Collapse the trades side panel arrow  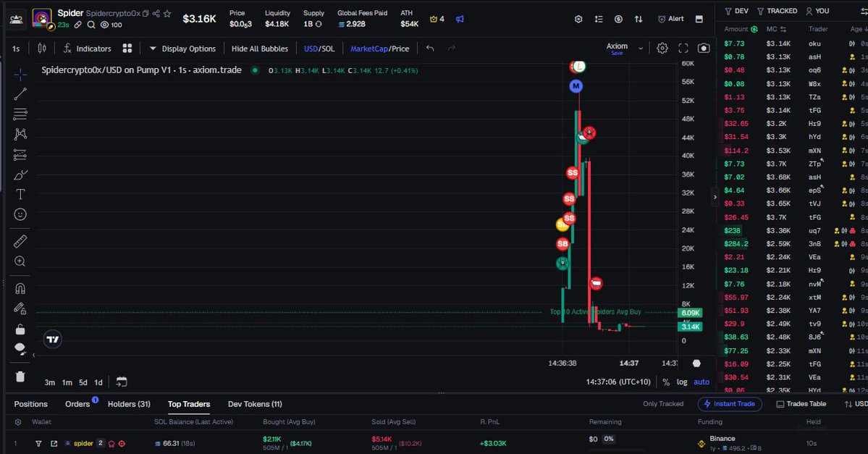point(715,196)
